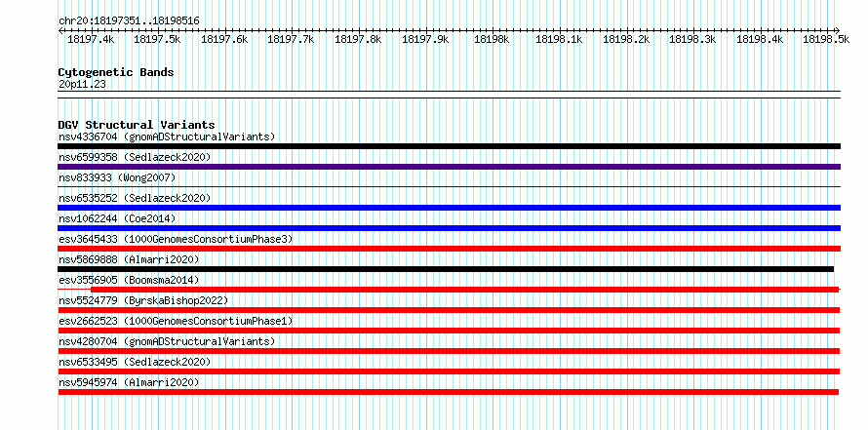Select the 20p11.23 band label
Screen dimensions: 868x430
click(x=82, y=85)
